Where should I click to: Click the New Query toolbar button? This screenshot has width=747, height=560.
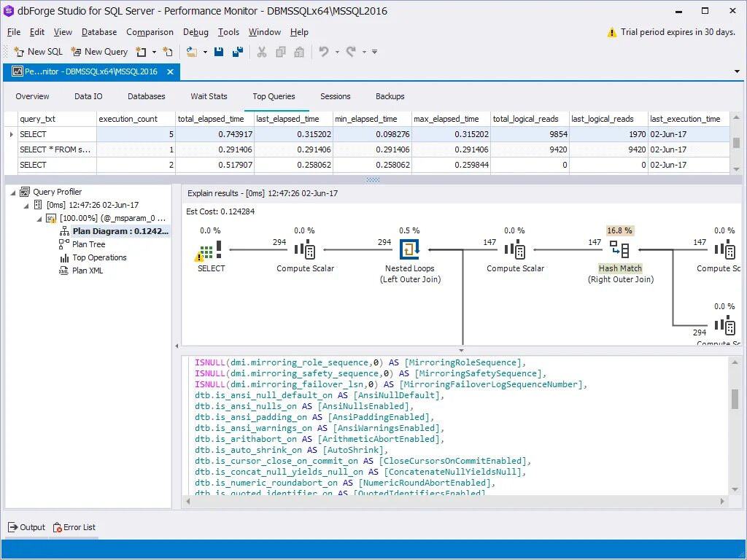pyautogui.click(x=99, y=52)
